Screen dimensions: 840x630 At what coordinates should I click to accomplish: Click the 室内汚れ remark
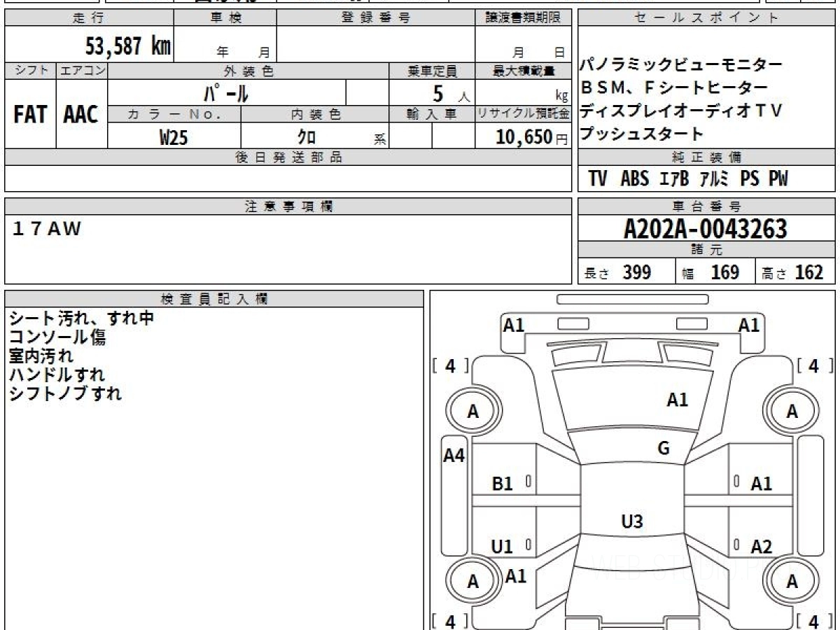[41, 356]
